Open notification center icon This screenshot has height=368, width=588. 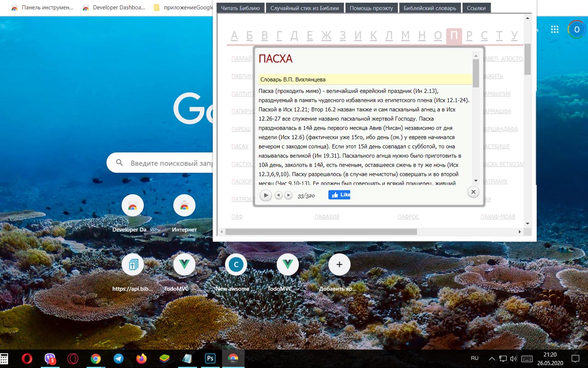[x=575, y=359]
